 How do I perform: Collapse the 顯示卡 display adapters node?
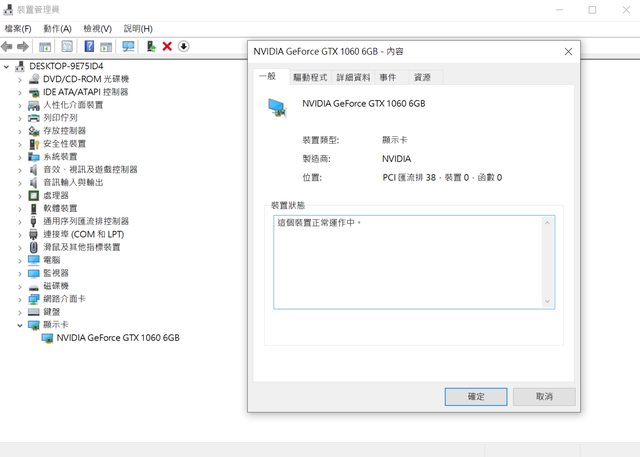click(x=20, y=325)
